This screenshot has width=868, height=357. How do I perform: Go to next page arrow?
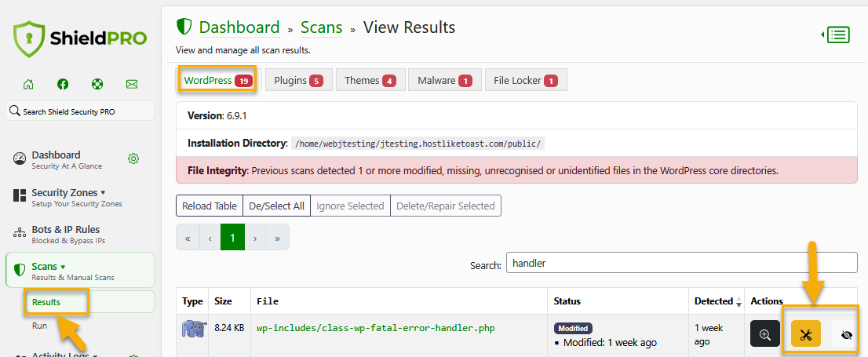254,238
